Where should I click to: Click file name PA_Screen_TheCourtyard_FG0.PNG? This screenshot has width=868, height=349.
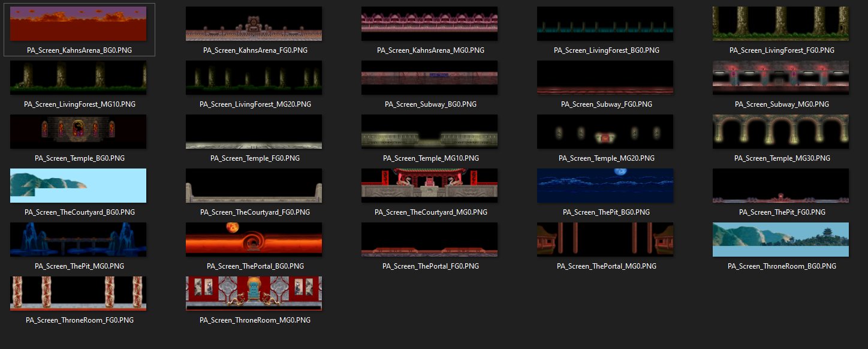[255, 212]
